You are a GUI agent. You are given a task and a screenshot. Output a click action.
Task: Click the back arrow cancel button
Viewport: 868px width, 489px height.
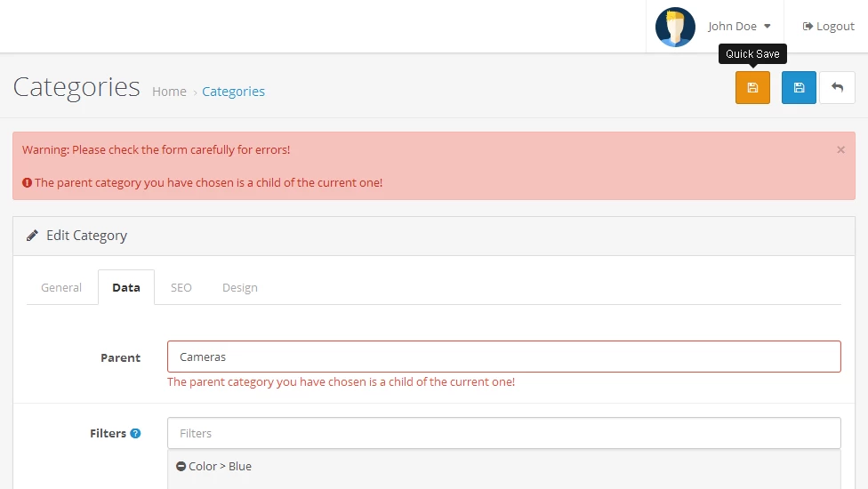pyautogui.click(x=837, y=87)
